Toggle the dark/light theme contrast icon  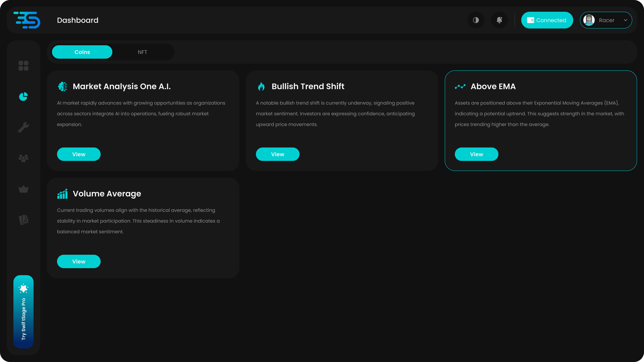(476, 20)
